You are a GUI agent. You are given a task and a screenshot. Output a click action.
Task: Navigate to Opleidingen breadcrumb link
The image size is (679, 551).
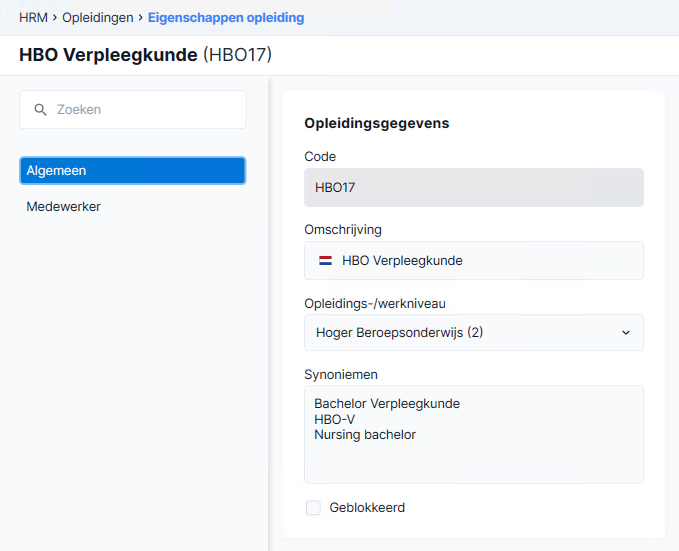98,18
